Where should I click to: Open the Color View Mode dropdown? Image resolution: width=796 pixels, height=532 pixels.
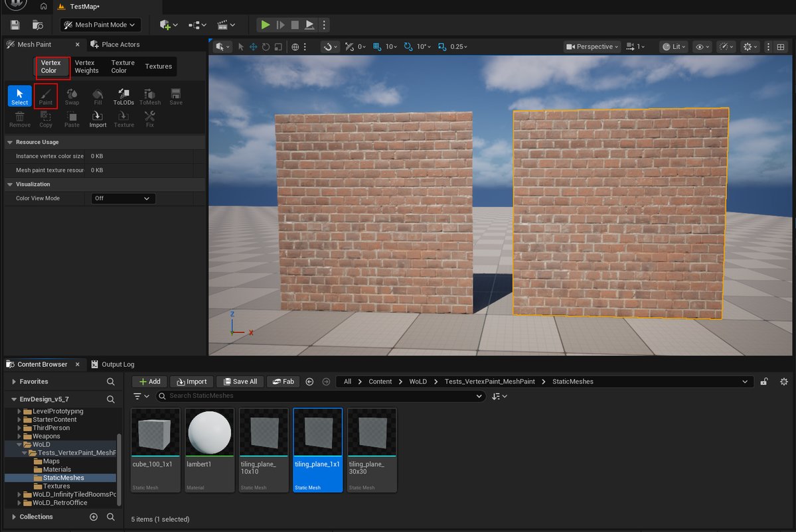click(x=123, y=198)
